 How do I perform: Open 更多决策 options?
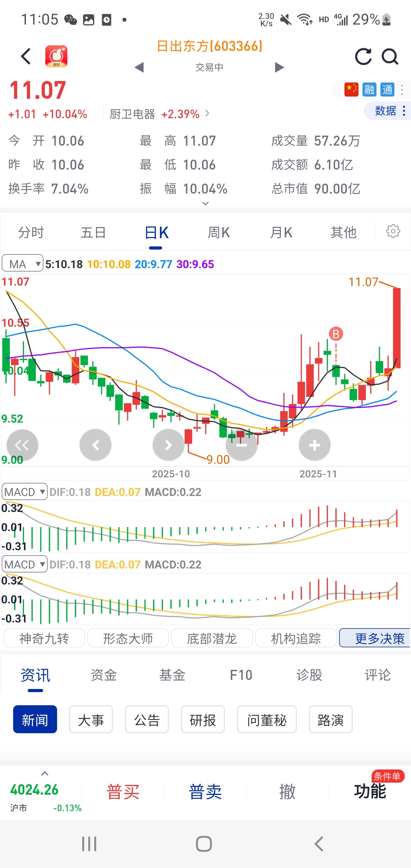click(375, 638)
